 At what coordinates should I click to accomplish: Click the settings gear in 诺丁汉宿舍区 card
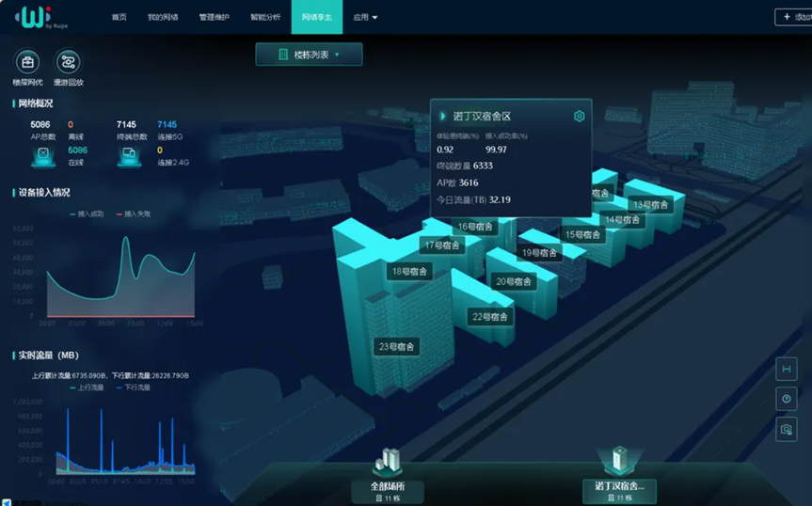579,117
